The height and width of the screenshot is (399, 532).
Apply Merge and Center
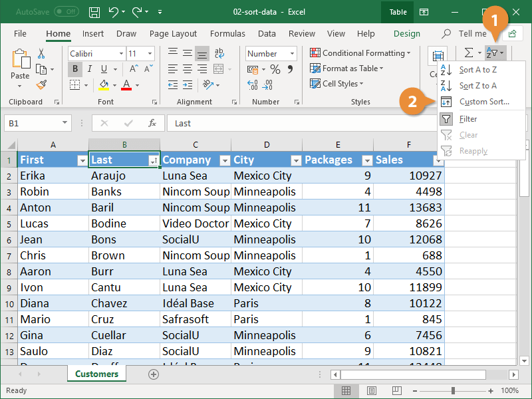219,68
